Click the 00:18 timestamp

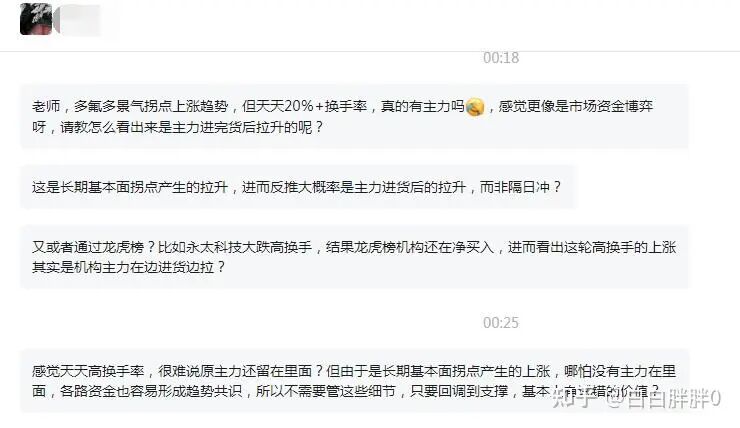(501, 58)
